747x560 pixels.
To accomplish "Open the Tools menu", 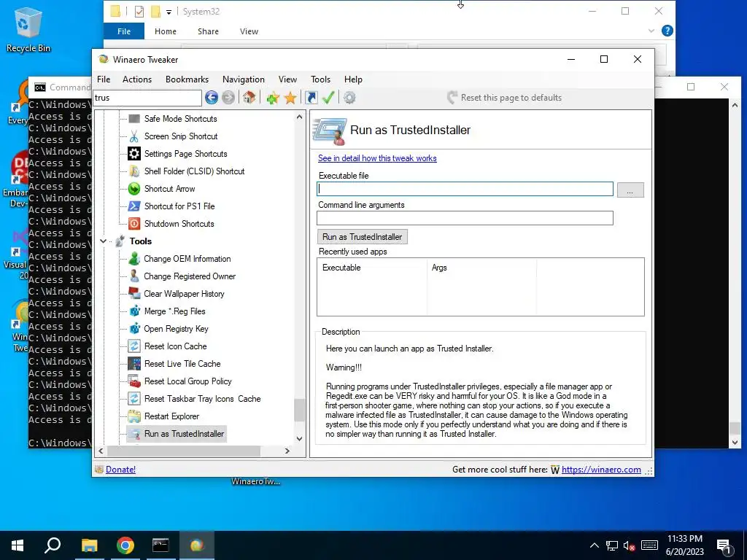I will click(x=320, y=79).
